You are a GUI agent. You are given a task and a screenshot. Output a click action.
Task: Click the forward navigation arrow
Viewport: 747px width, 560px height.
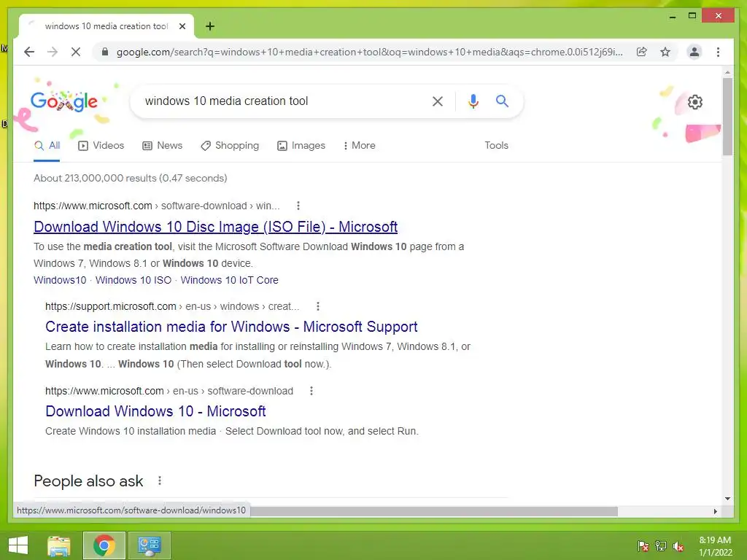coord(53,52)
